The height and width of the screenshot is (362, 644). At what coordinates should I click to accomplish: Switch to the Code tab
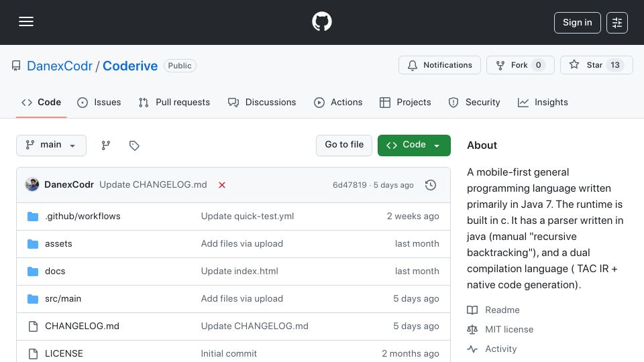pos(41,102)
